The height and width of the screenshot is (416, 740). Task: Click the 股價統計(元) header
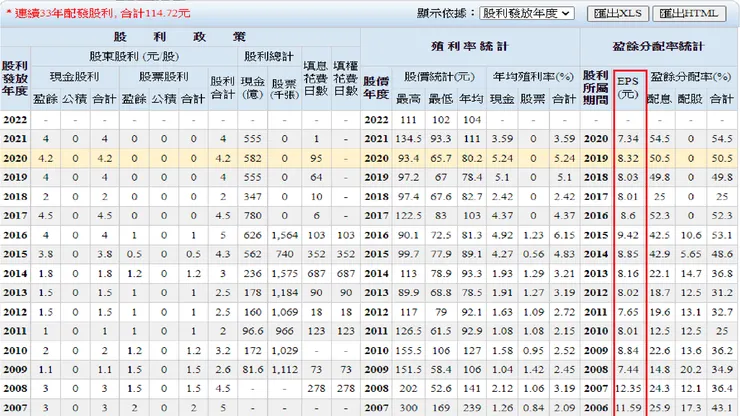coord(439,76)
